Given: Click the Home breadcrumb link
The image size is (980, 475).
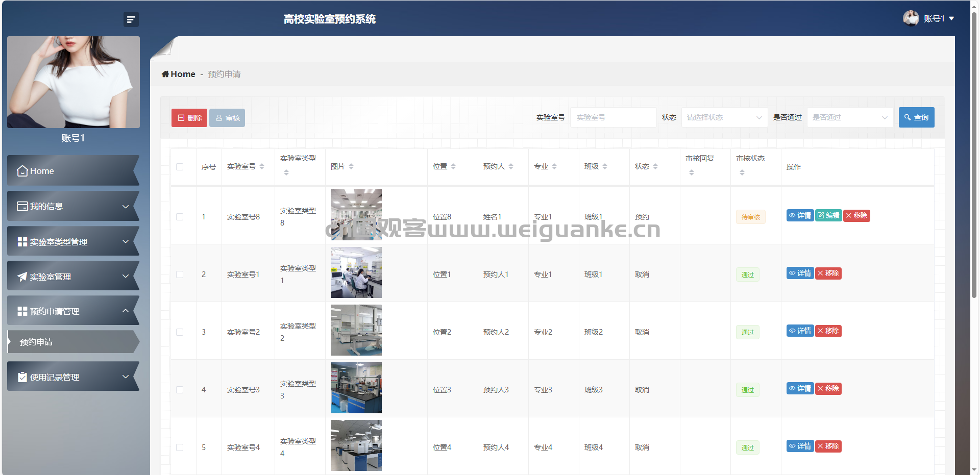Looking at the screenshot, I should pos(183,74).
